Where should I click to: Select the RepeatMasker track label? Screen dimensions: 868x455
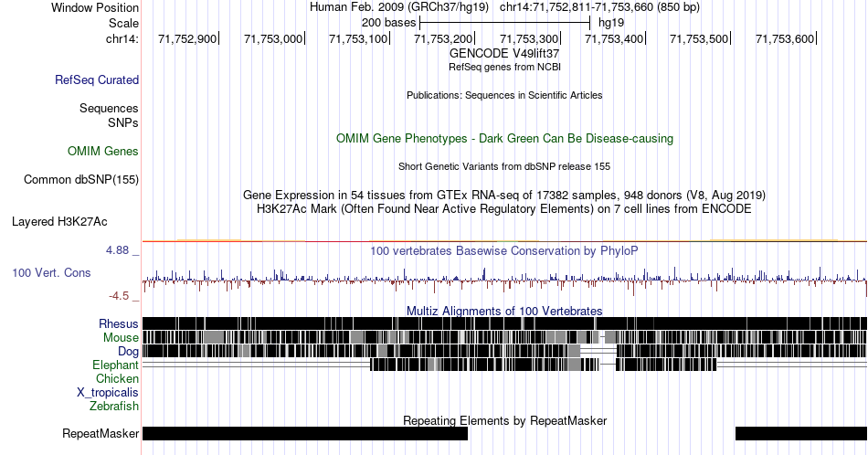(101, 433)
